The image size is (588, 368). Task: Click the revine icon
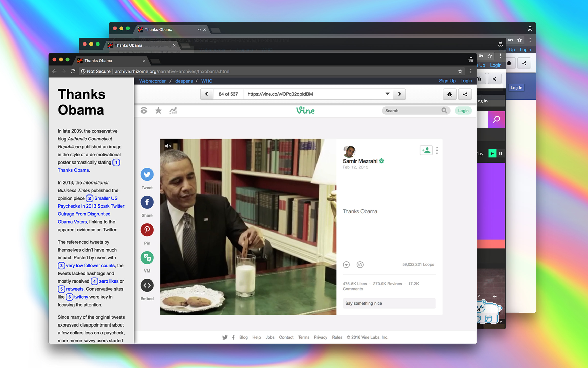pos(360,265)
